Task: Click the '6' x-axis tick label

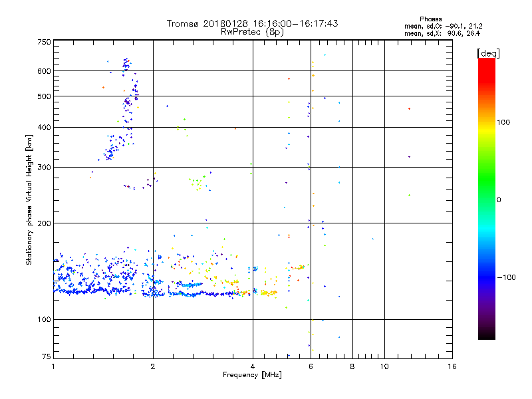Action: point(311,366)
